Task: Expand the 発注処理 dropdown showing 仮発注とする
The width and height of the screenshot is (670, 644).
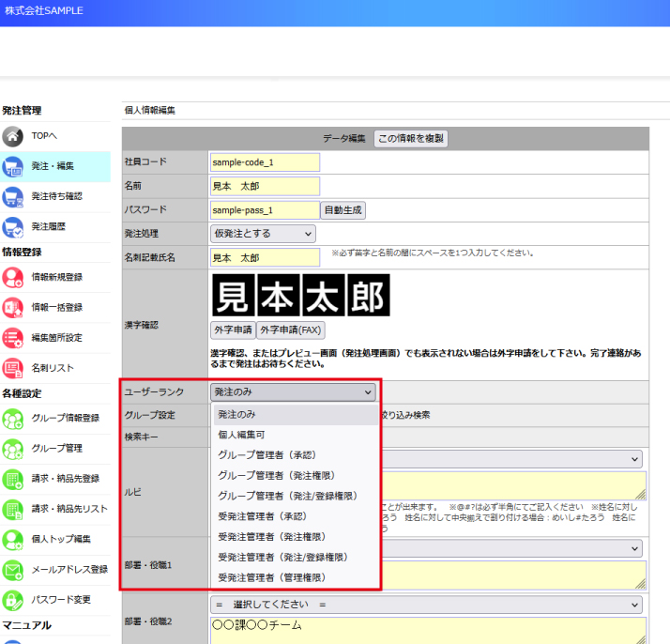Action: click(263, 234)
